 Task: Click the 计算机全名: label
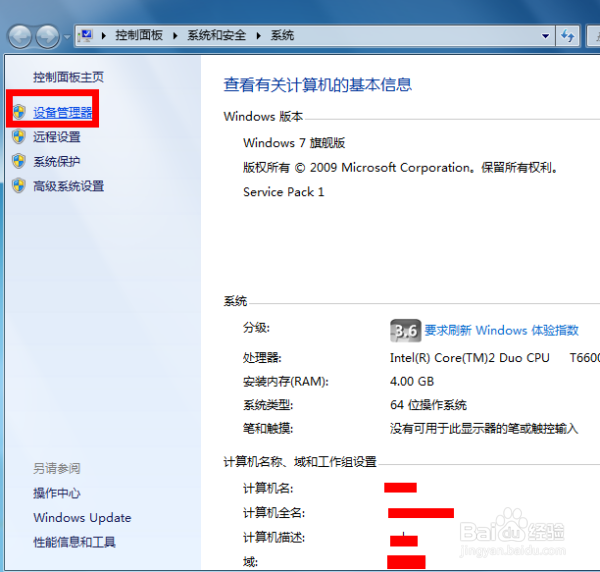[274, 513]
